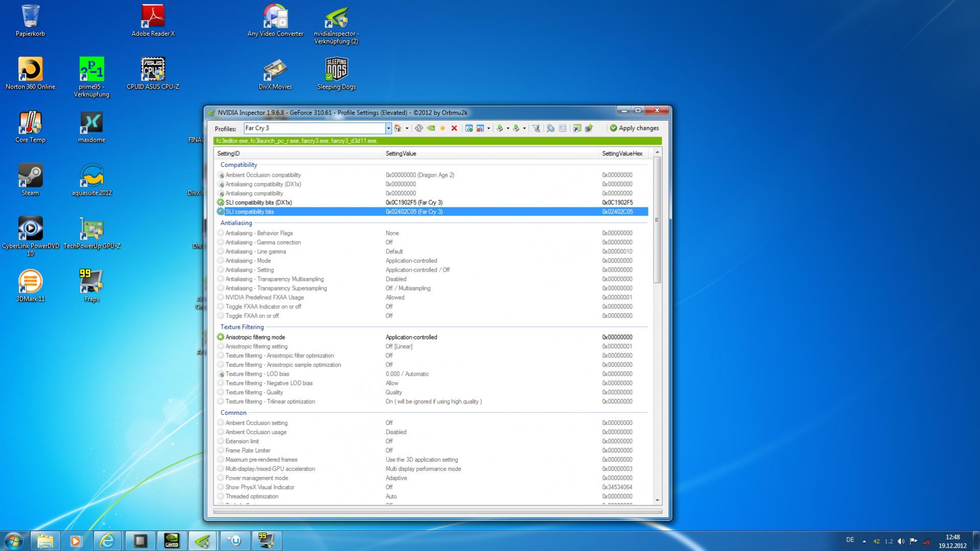
Task: Click the Apply changes button
Action: (634, 128)
